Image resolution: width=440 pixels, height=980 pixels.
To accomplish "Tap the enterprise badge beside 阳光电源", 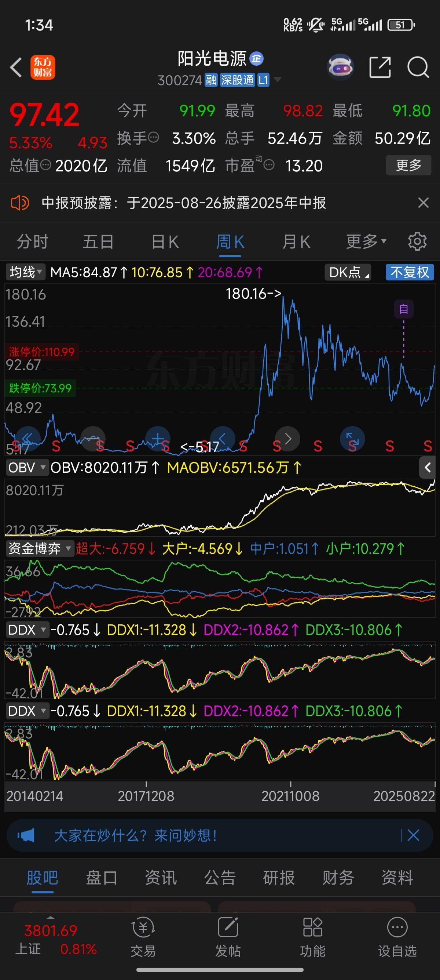I will pos(256,59).
